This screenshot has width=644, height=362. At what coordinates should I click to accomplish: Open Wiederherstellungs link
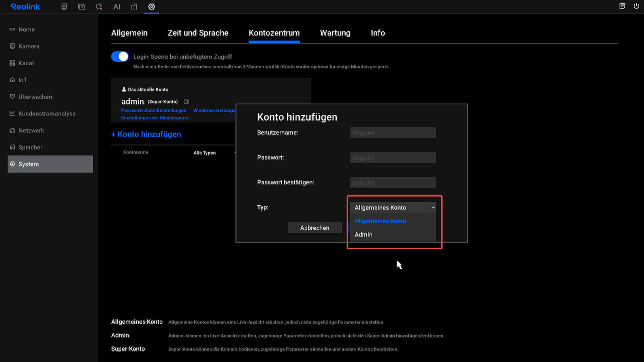(x=214, y=110)
